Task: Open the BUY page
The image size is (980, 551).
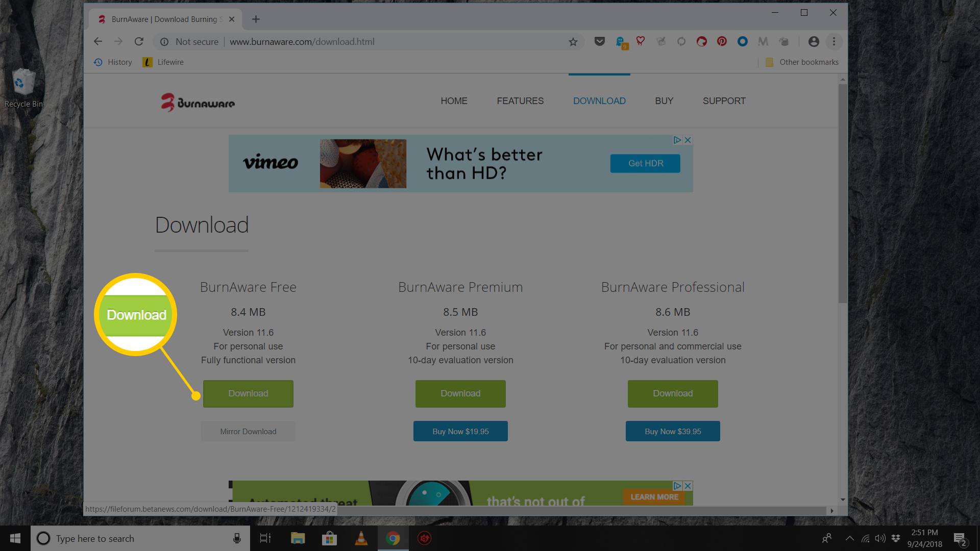Action: [x=664, y=101]
